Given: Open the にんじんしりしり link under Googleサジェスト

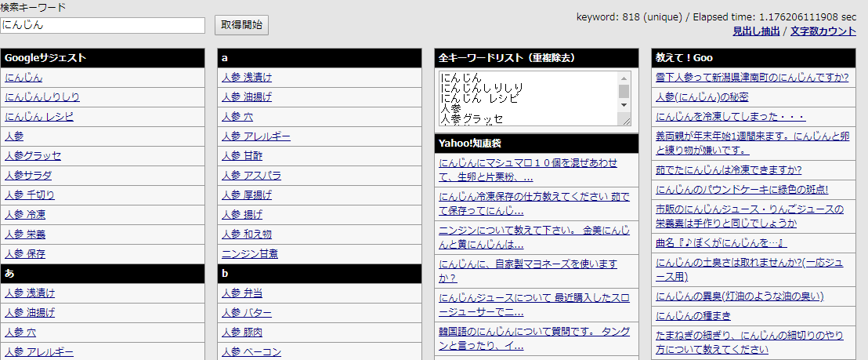Looking at the screenshot, I should point(42,97).
